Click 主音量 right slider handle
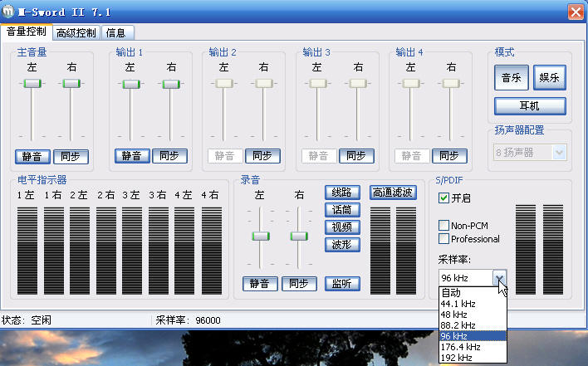The width and height of the screenshot is (588, 366). pos(71,83)
